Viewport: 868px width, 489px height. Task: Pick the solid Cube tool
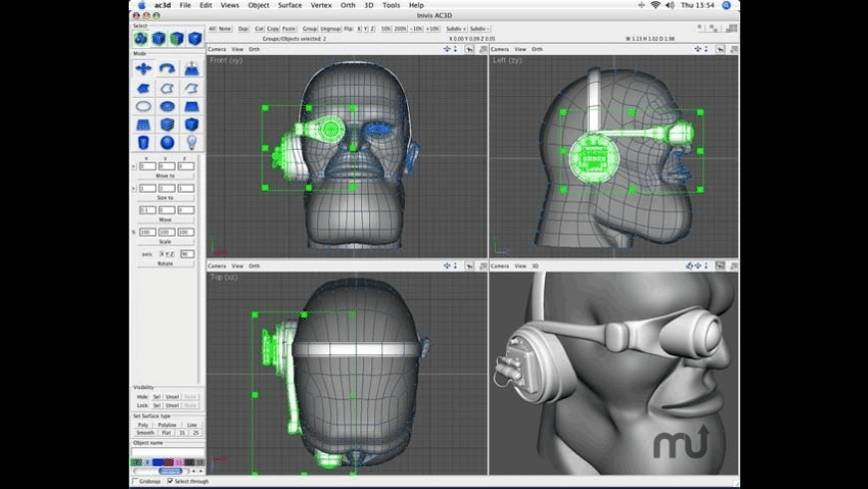coord(192,125)
